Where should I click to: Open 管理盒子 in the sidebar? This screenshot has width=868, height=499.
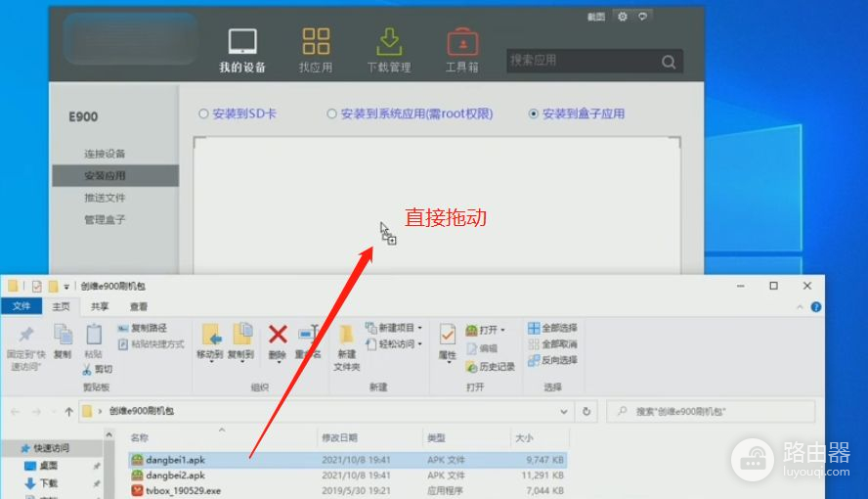click(x=105, y=220)
